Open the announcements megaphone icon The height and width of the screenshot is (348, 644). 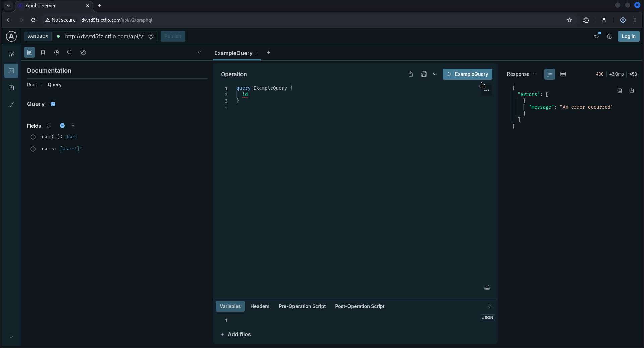click(x=596, y=36)
